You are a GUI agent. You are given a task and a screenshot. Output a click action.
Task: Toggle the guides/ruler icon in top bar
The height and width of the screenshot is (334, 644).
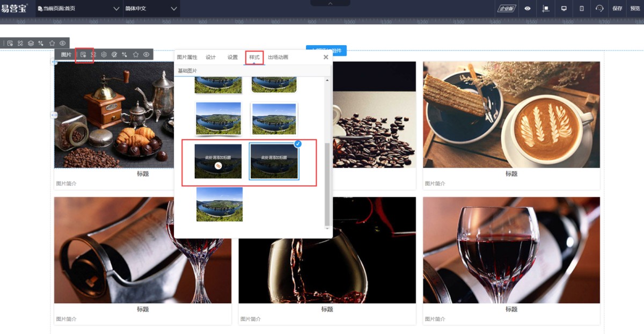(x=546, y=9)
